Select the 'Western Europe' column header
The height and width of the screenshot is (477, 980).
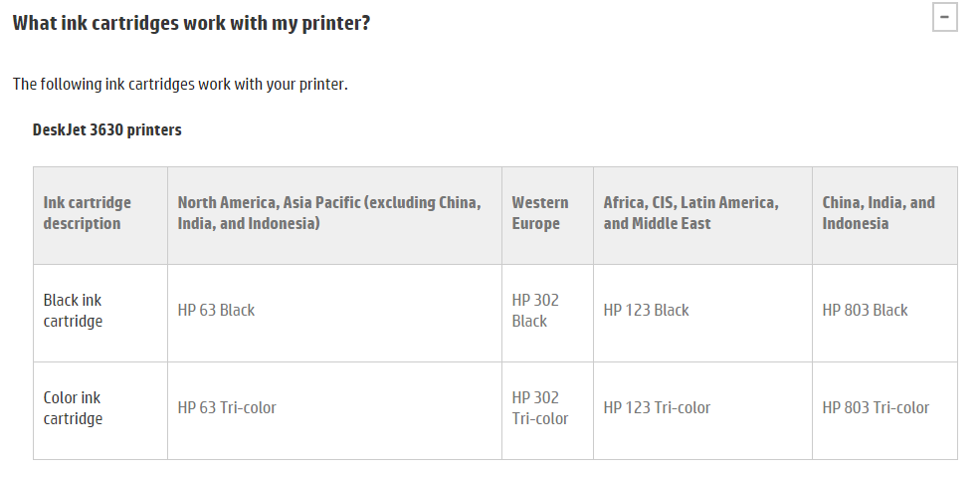(540, 213)
